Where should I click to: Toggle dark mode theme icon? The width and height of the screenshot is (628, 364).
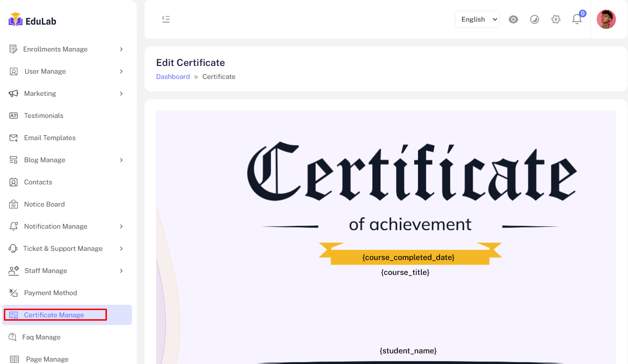pyautogui.click(x=535, y=19)
